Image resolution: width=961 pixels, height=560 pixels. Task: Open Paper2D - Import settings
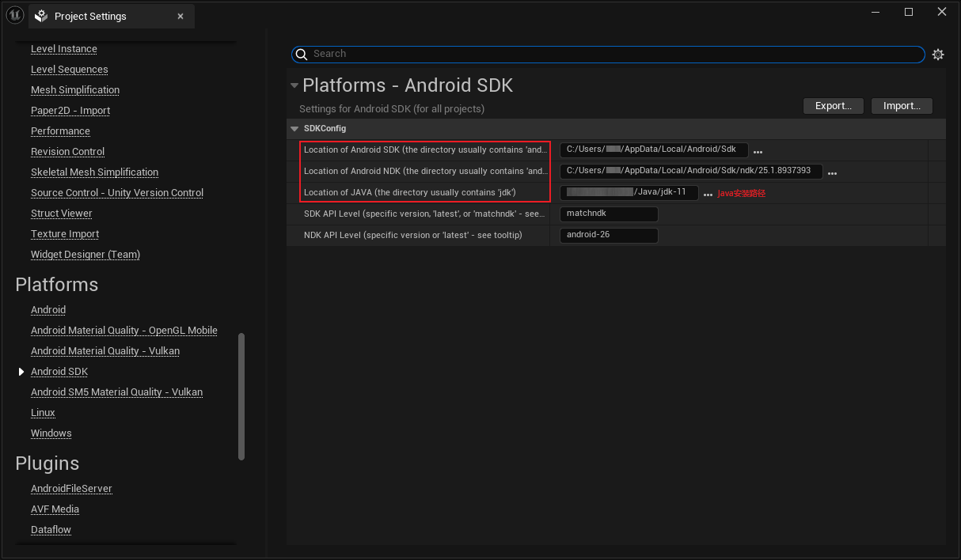click(x=70, y=111)
